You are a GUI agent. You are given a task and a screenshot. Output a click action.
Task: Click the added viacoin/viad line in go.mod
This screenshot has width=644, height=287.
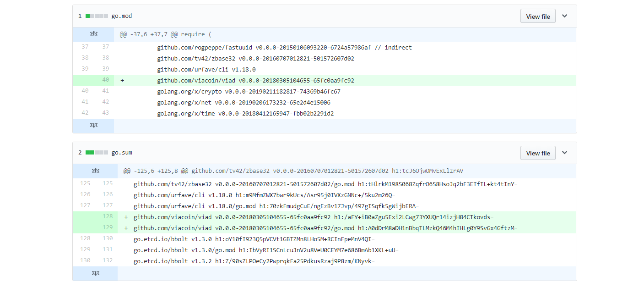[255, 80]
